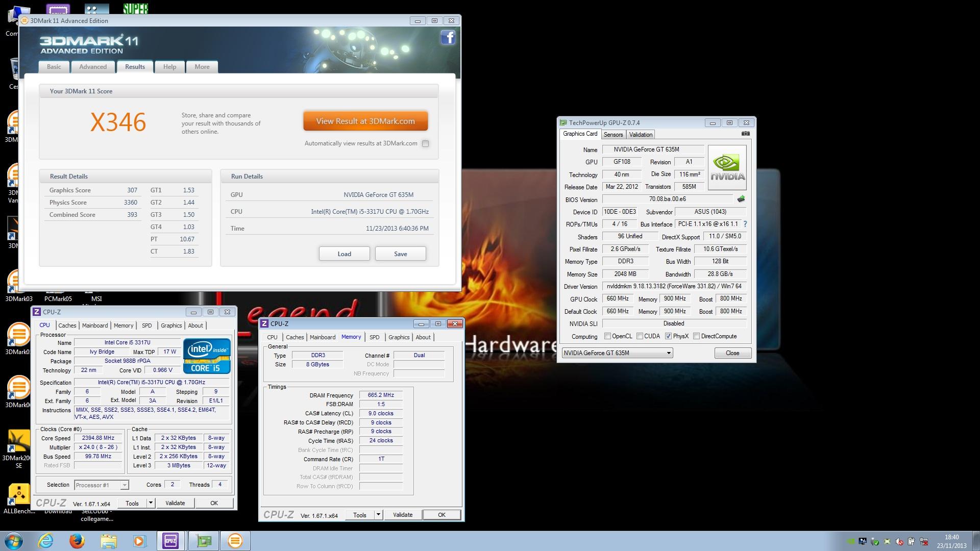Toggle automatically view results at 3DMark.com
The width and height of the screenshot is (980, 551).
(x=425, y=143)
